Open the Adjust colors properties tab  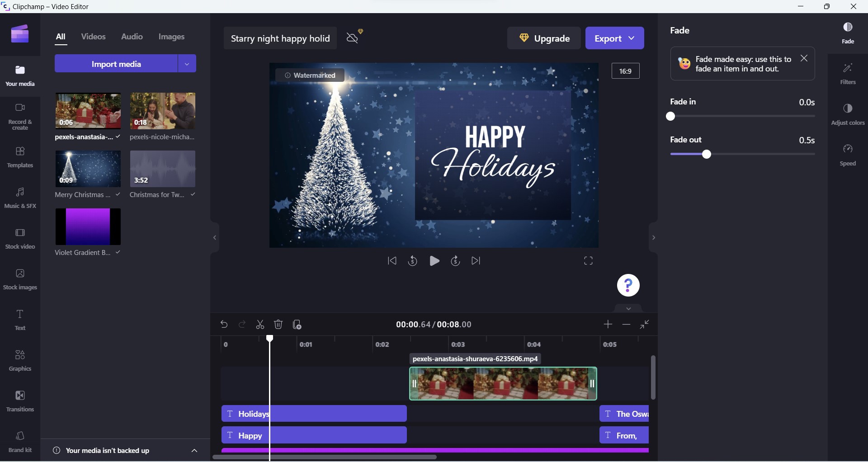(848, 114)
